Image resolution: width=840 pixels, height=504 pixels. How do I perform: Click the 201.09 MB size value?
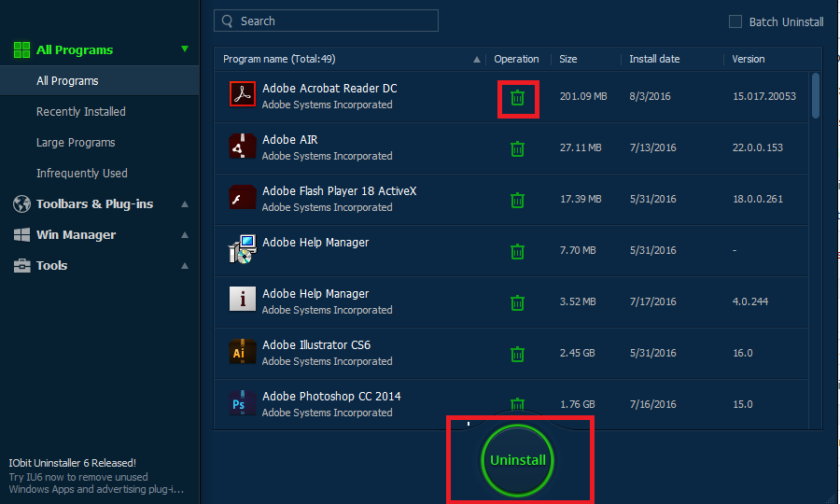tap(583, 96)
